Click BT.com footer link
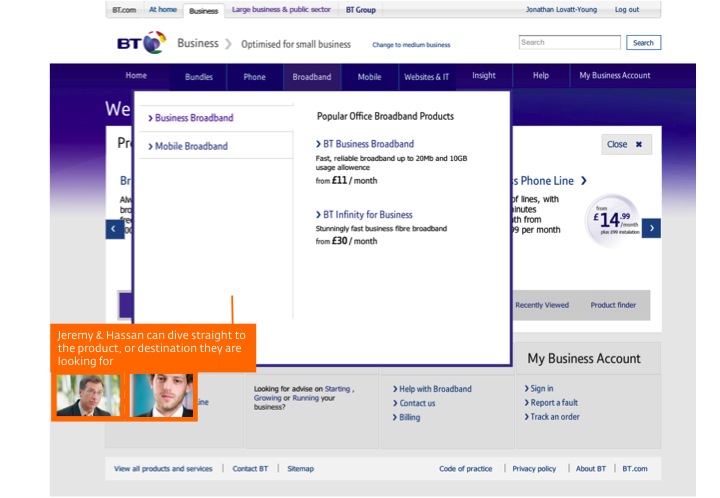The width and height of the screenshot is (720, 498). [x=635, y=469]
